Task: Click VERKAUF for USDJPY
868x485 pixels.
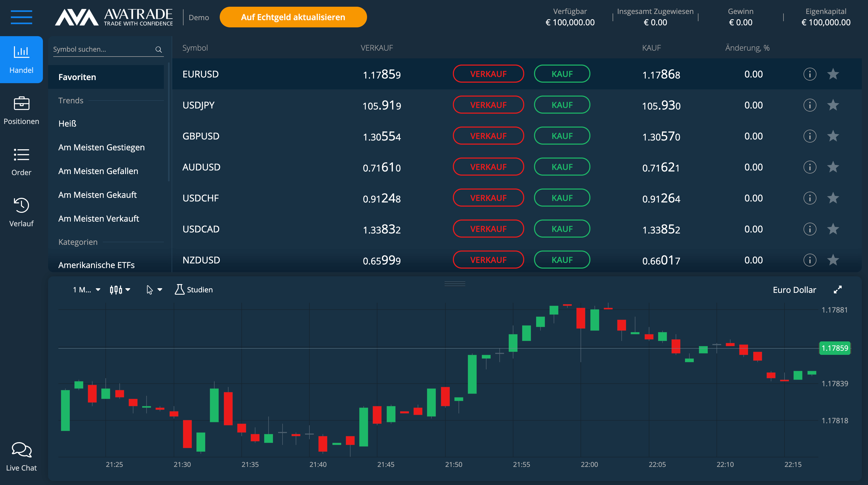Action: tap(488, 105)
